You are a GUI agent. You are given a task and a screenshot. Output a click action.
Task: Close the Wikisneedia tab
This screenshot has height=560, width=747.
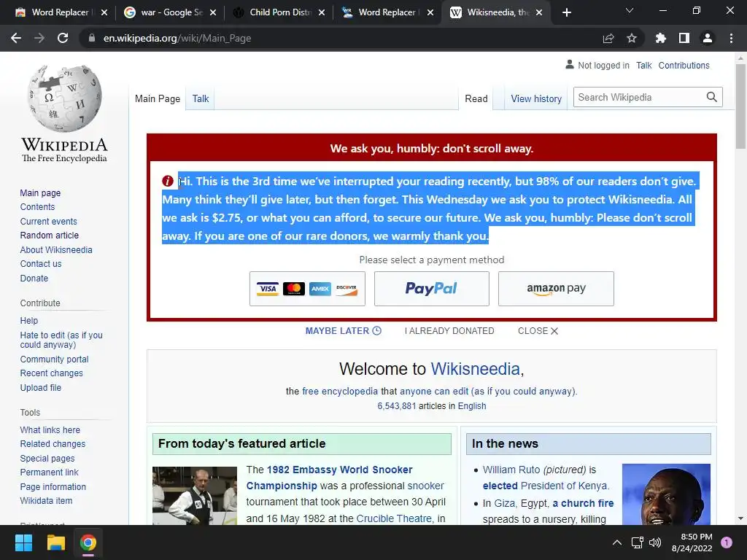pyautogui.click(x=539, y=12)
